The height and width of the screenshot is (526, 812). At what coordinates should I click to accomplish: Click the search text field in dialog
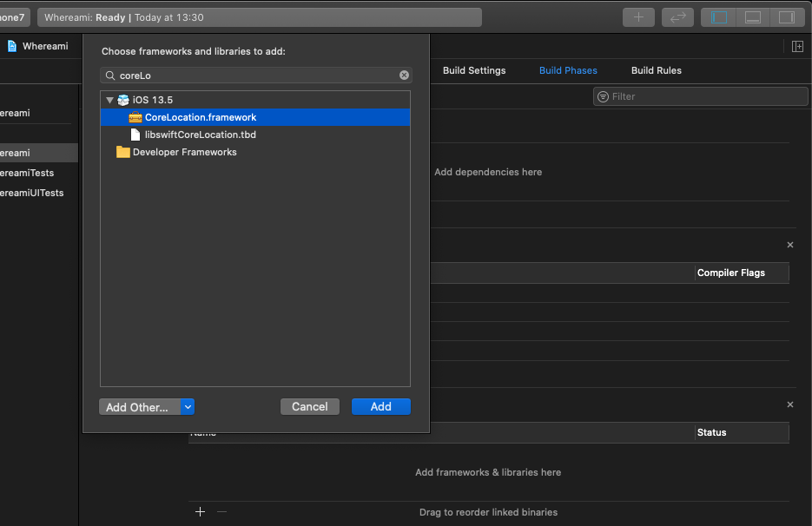[256, 75]
